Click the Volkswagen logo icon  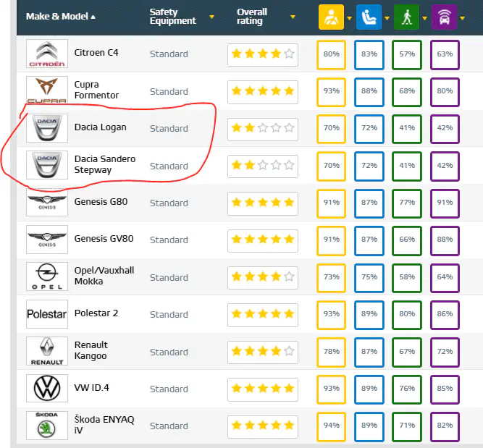(x=47, y=389)
